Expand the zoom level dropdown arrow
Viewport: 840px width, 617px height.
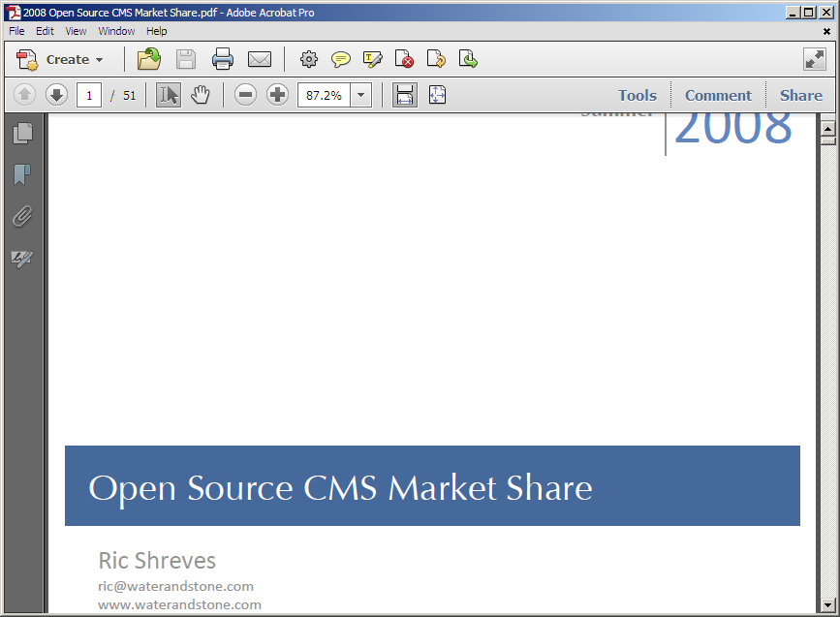(x=361, y=95)
